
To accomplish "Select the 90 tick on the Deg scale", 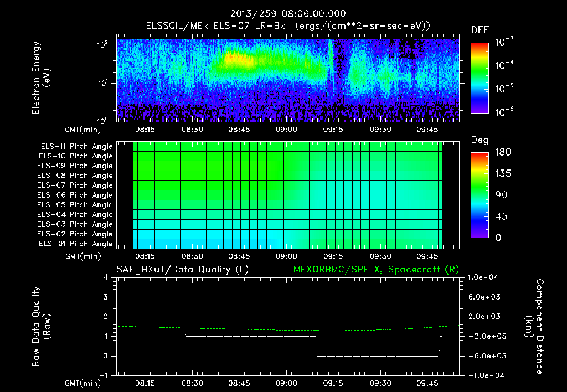I will pyautogui.click(x=502, y=195).
